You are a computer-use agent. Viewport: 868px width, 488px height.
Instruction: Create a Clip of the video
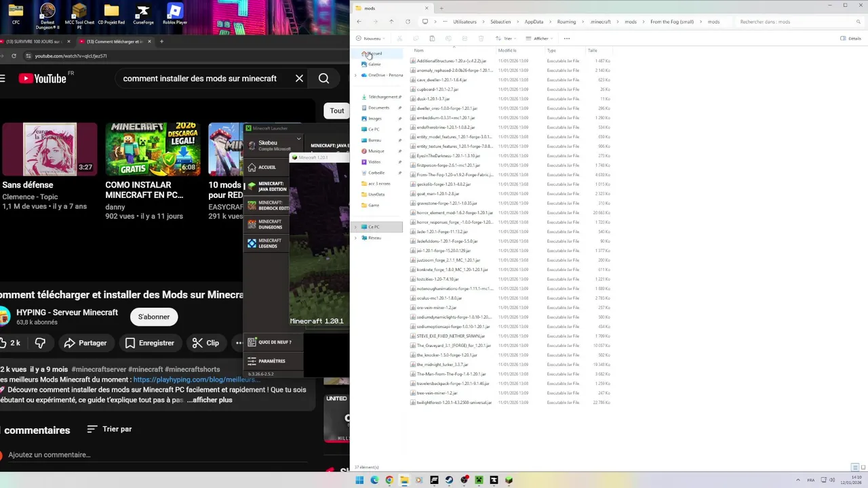click(x=205, y=343)
